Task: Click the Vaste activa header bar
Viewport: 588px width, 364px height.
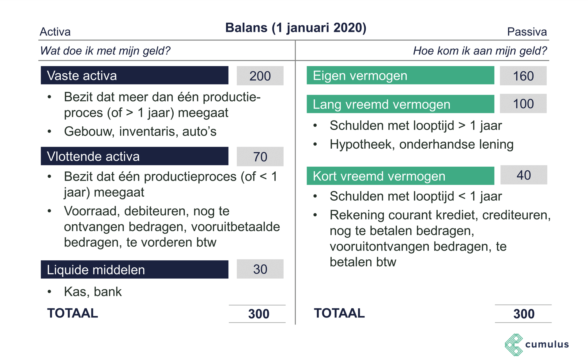Action: (134, 75)
